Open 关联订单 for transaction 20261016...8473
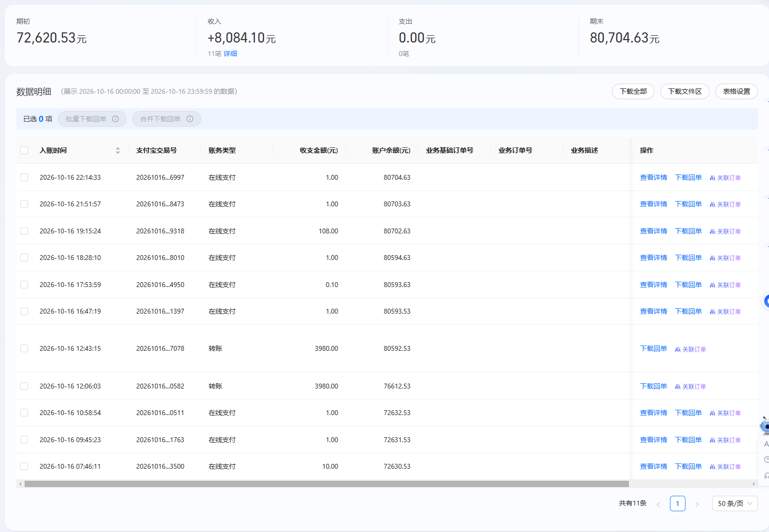The width and height of the screenshot is (769, 532). [x=725, y=204]
